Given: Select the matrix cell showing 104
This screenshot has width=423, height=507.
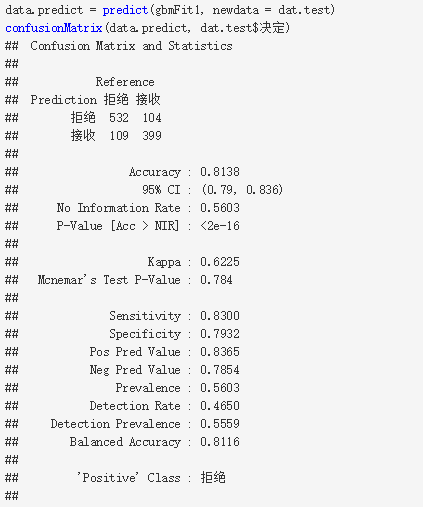Looking at the screenshot, I should tap(152, 118).
